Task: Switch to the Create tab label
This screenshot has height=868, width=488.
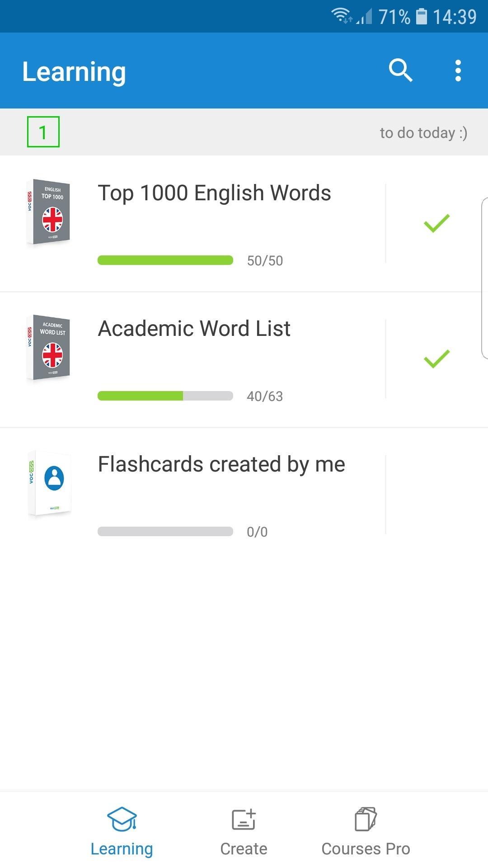Action: [x=244, y=849]
